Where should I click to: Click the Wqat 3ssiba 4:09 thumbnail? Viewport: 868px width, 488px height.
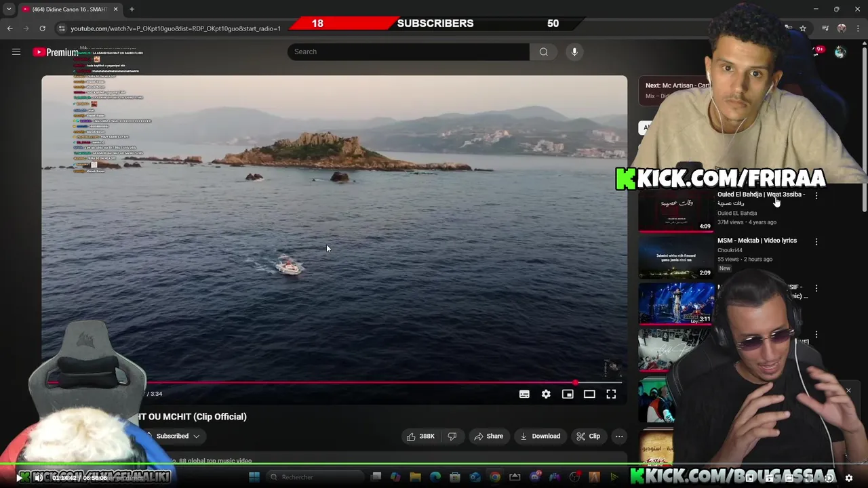[676, 211]
